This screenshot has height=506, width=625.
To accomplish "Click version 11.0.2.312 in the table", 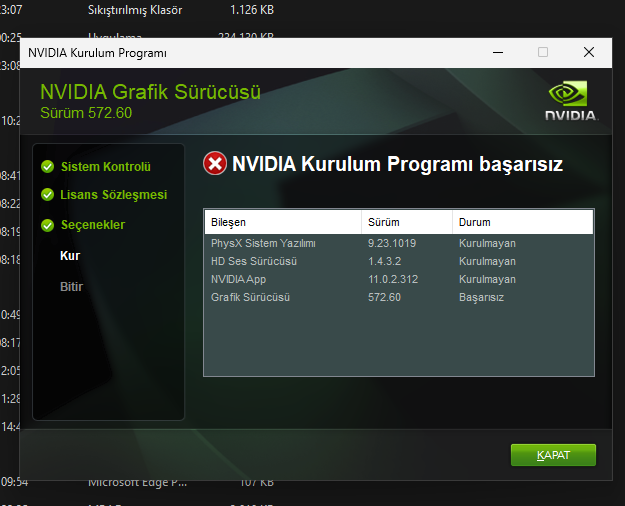I will 393,279.
